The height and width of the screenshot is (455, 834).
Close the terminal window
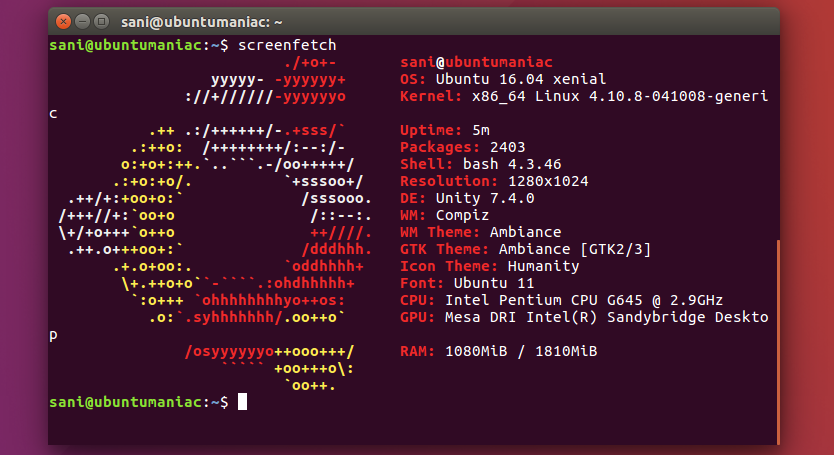point(63,22)
